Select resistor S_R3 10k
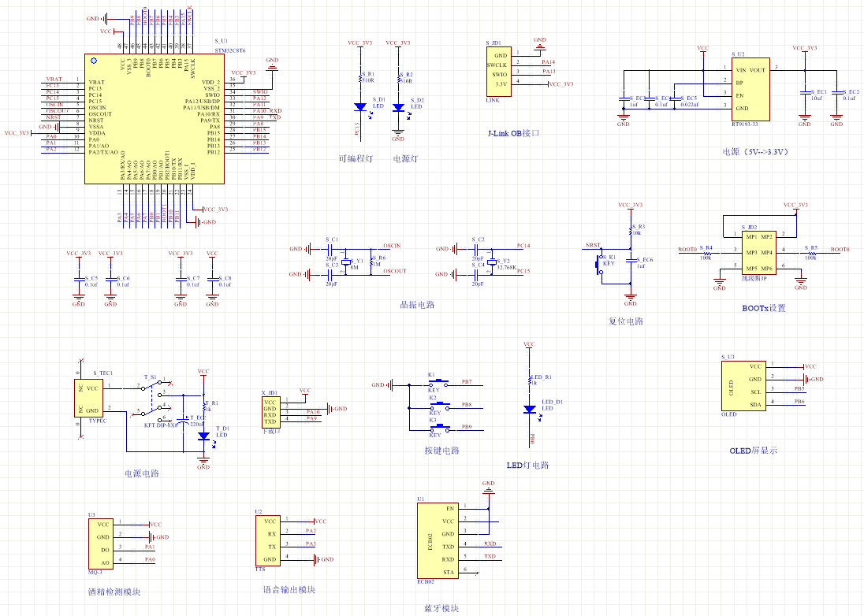 [x=631, y=230]
